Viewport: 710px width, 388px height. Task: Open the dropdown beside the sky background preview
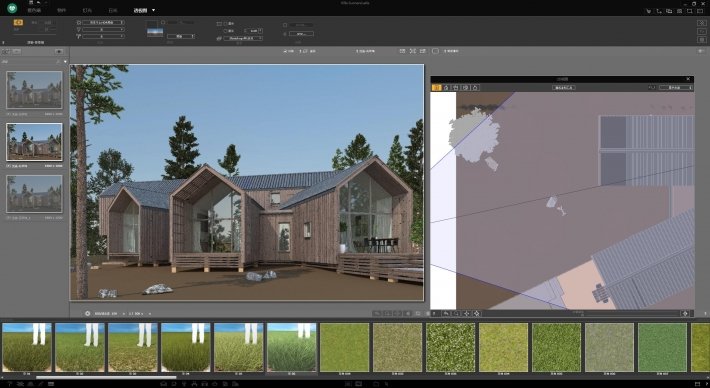[181, 36]
